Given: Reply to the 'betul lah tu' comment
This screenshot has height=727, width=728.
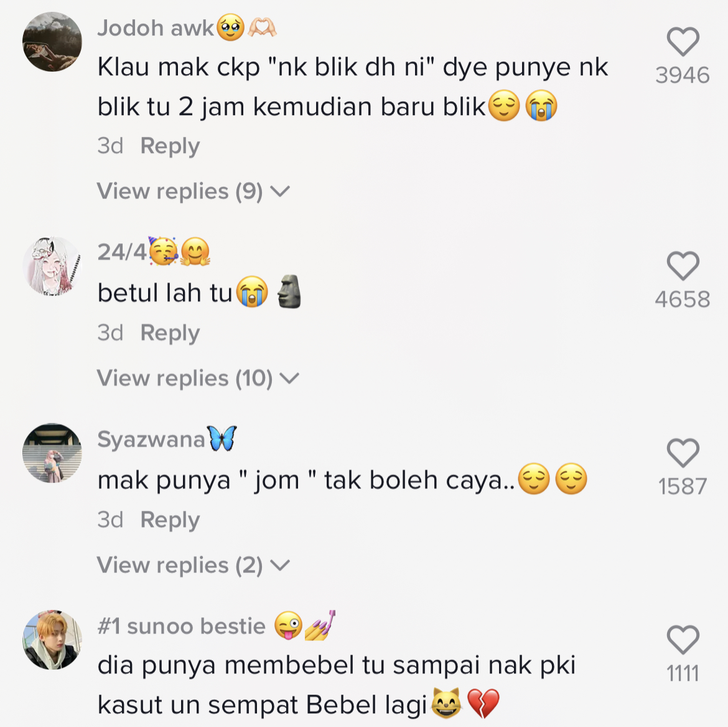Looking at the screenshot, I should (x=170, y=333).
